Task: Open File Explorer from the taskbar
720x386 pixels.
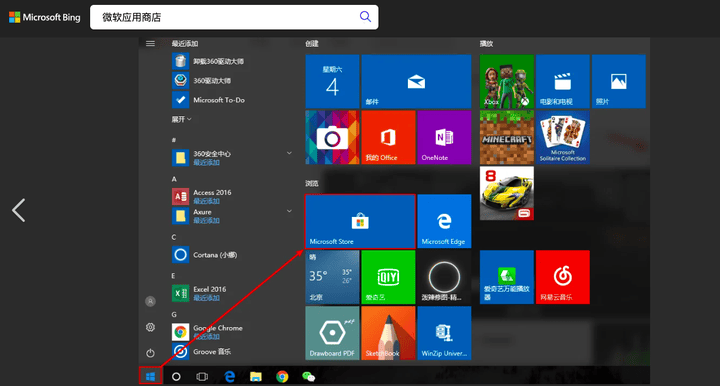Action: [x=256, y=377]
